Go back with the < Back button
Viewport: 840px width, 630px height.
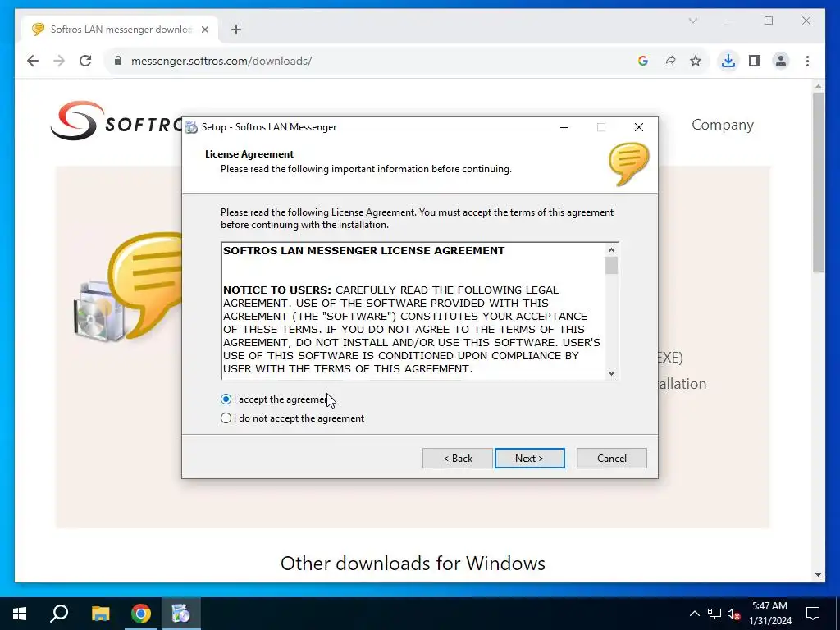click(458, 458)
